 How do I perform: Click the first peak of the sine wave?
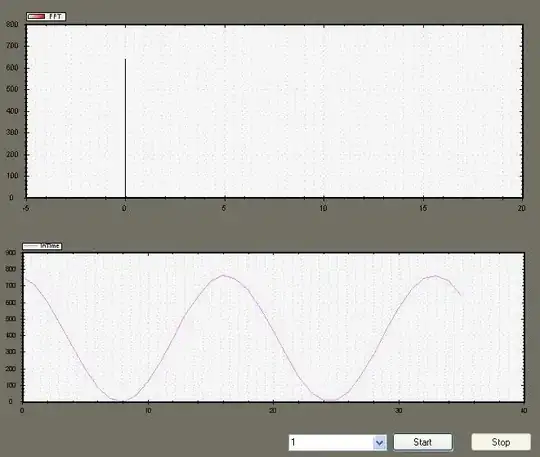[x=224, y=275]
